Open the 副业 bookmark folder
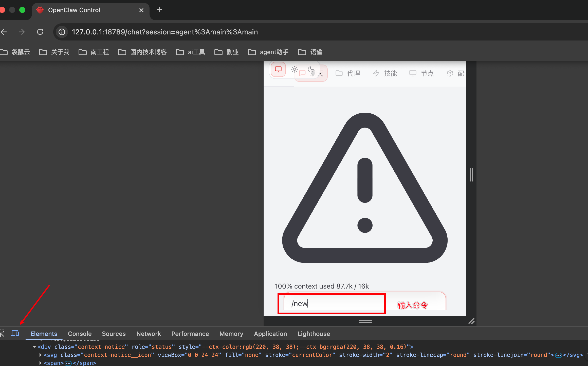The width and height of the screenshot is (588, 366). [227, 52]
